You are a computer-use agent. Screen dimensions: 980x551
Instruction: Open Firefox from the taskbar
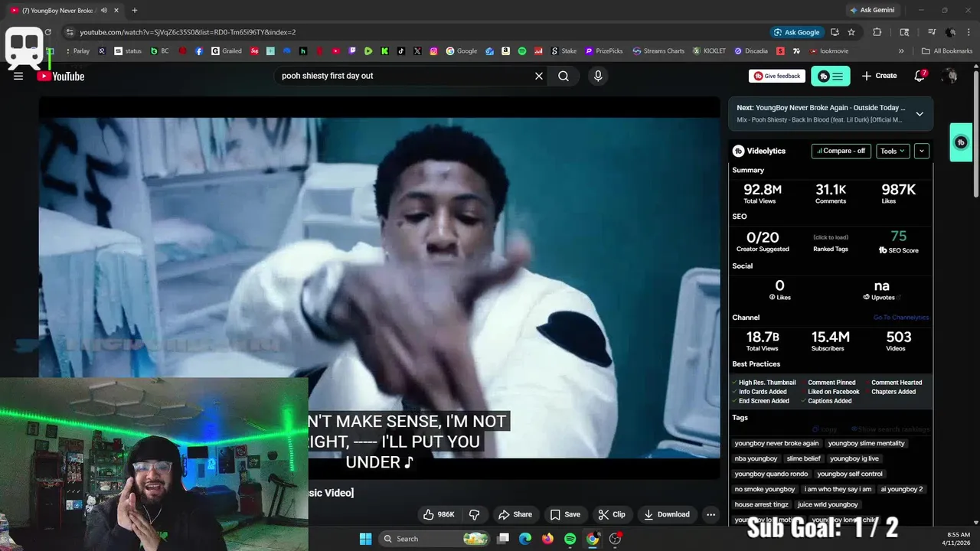click(547, 539)
